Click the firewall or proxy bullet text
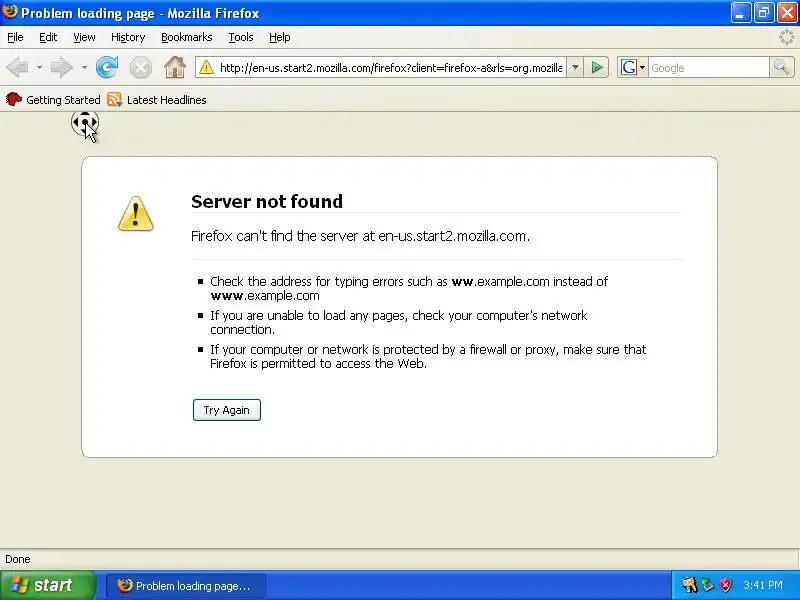This screenshot has width=800, height=600. click(428, 356)
